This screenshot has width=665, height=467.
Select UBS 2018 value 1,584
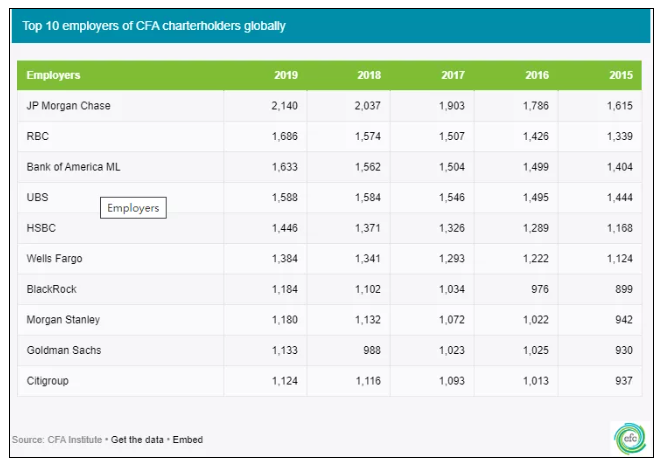pos(368,197)
